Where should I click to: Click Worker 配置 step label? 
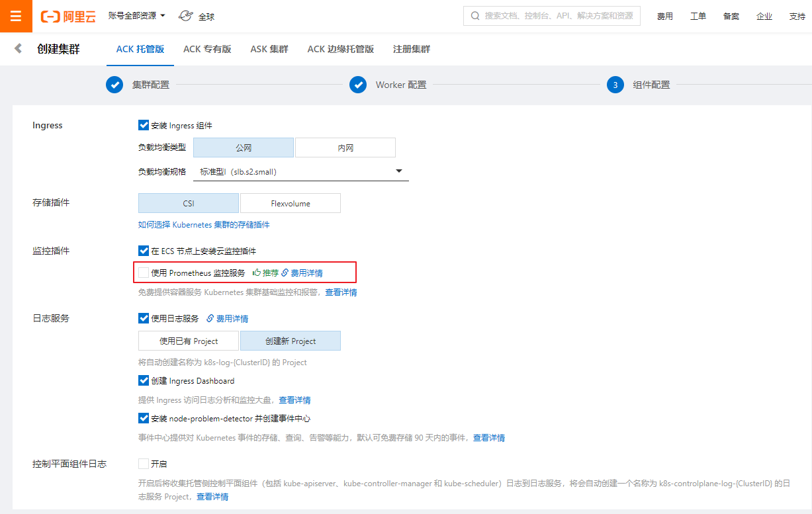point(401,85)
